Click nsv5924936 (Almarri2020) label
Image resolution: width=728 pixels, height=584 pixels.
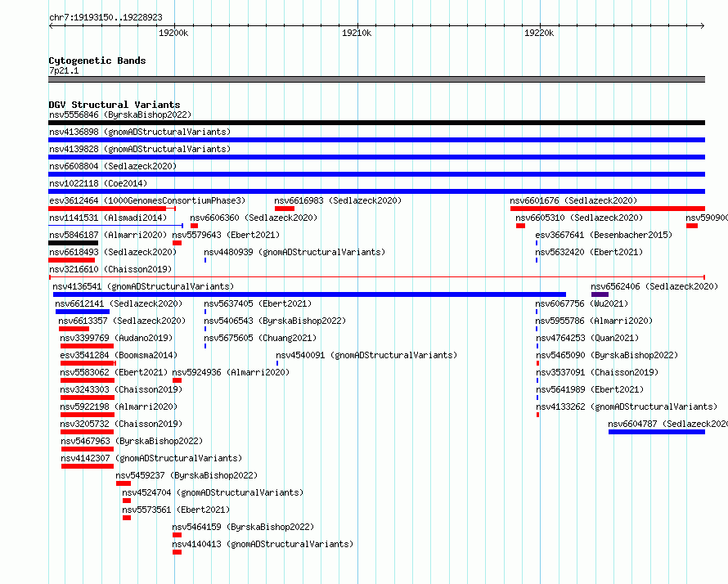[231, 372]
